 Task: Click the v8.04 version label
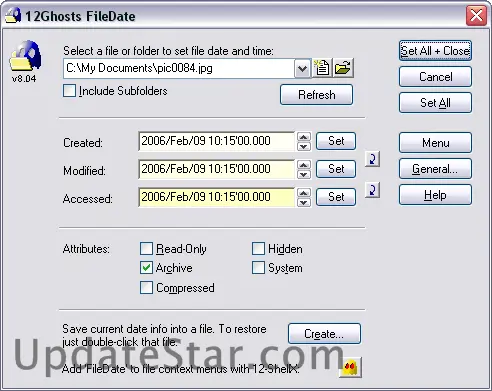[x=24, y=79]
